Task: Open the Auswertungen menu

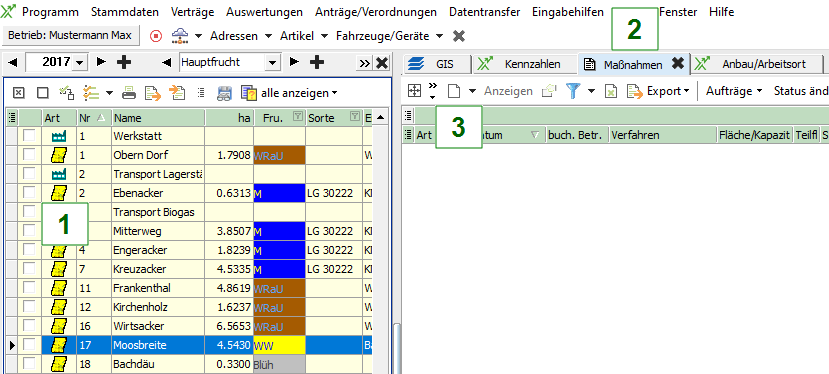Action: point(264,12)
